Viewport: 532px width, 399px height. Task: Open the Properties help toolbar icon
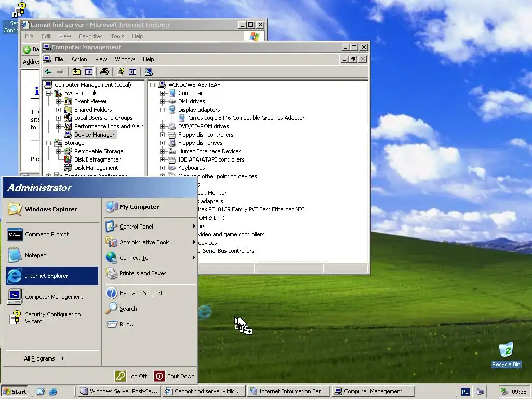(x=121, y=72)
